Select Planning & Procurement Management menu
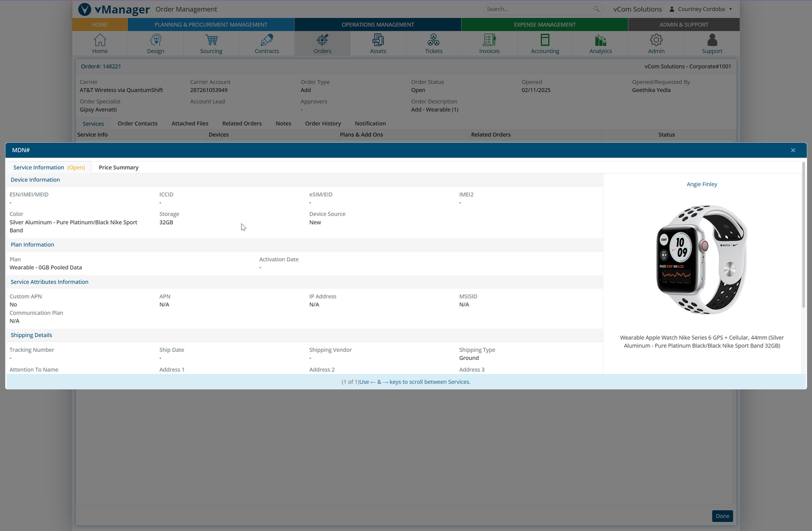The width and height of the screenshot is (812, 531). point(211,24)
